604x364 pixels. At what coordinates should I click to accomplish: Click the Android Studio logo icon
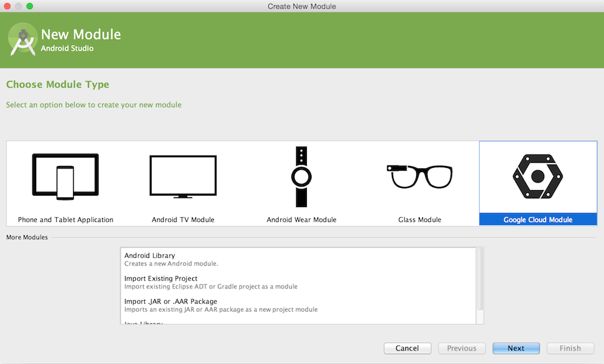coord(23,40)
